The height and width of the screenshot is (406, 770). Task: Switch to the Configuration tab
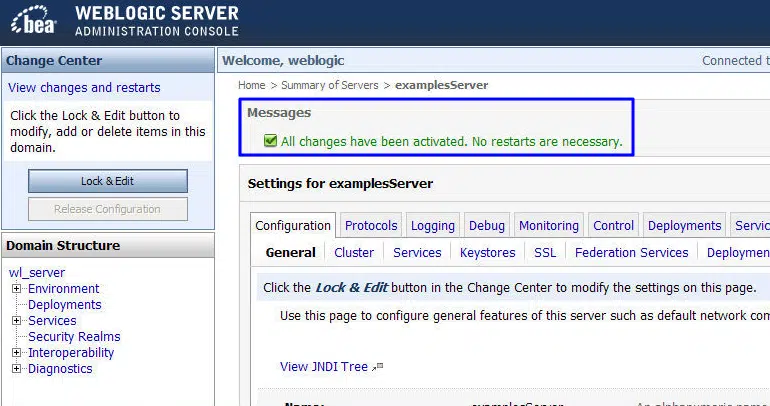point(293,226)
